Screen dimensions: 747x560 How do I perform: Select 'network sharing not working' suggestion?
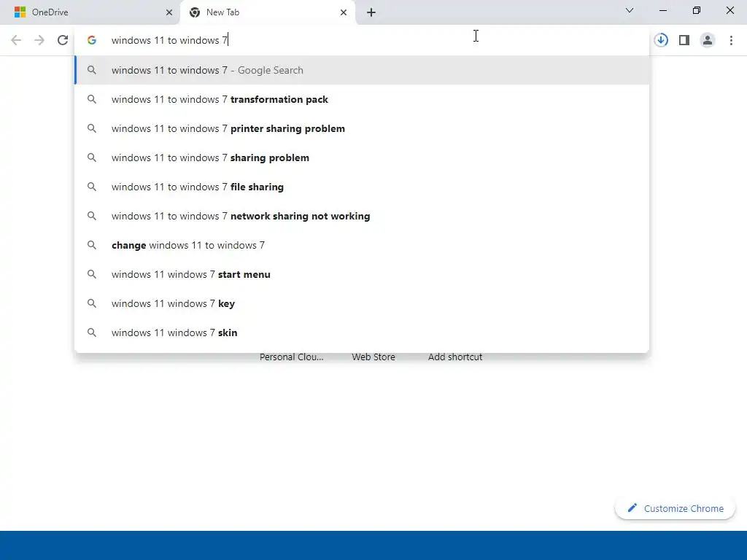click(x=362, y=216)
